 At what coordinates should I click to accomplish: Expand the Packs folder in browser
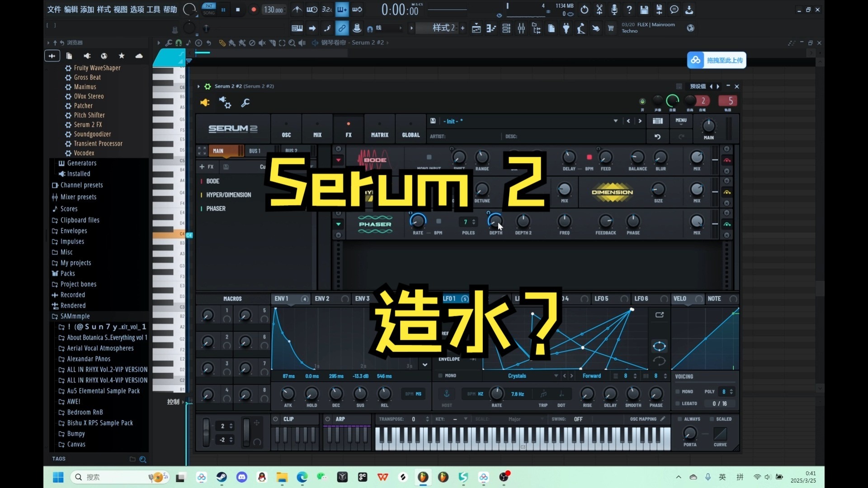[67, 273]
